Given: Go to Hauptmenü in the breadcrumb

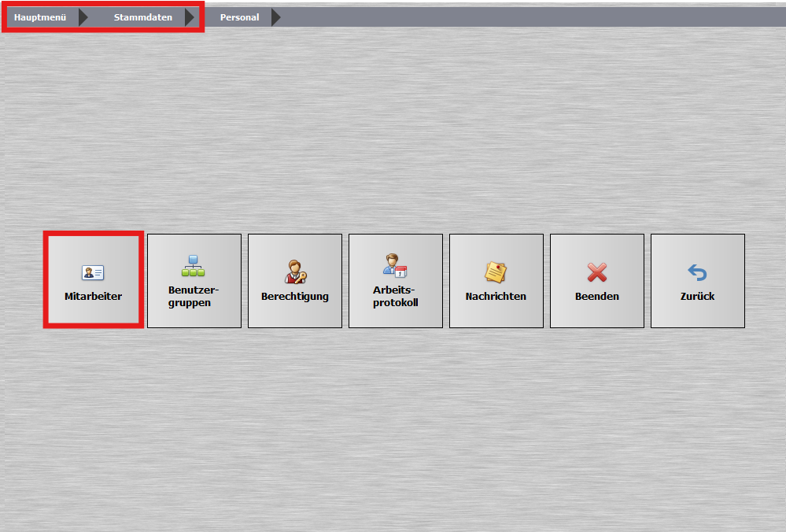Looking at the screenshot, I should tap(40, 17).
